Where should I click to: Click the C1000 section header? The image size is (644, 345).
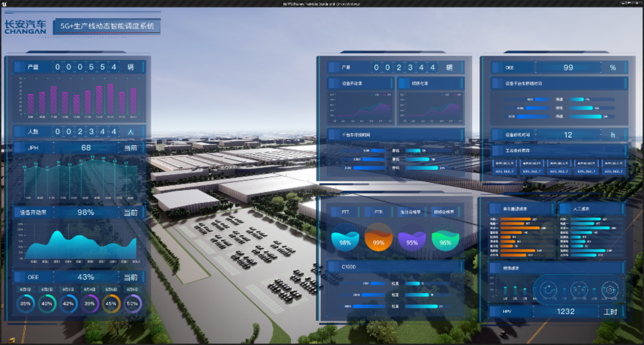[395, 267]
